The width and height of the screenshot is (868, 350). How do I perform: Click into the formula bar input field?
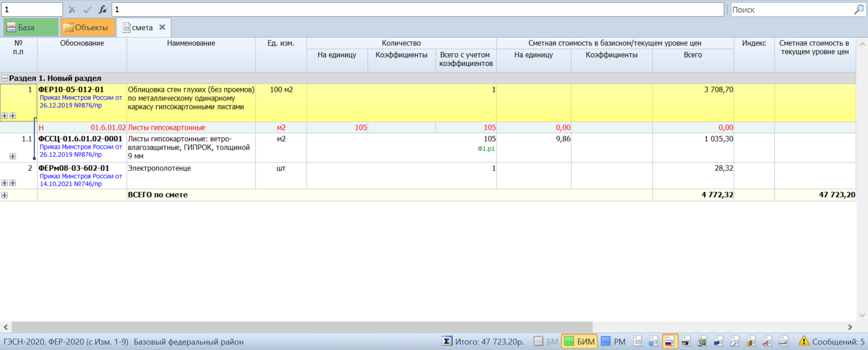pyautogui.click(x=417, y=10)
